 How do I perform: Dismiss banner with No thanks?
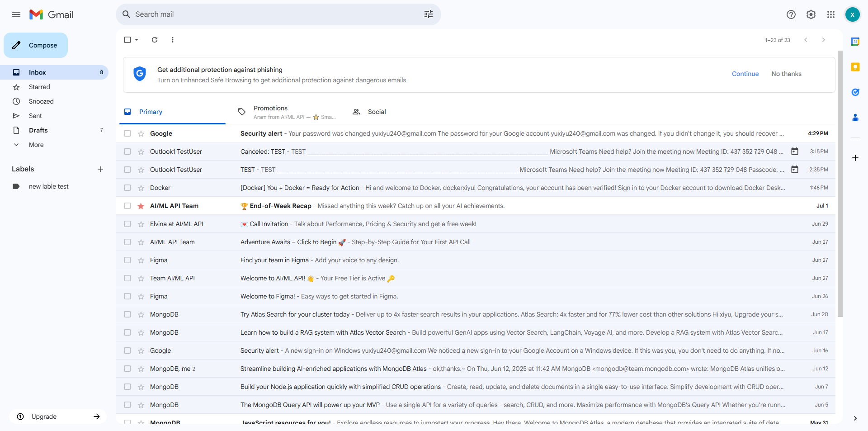[786, 74]
